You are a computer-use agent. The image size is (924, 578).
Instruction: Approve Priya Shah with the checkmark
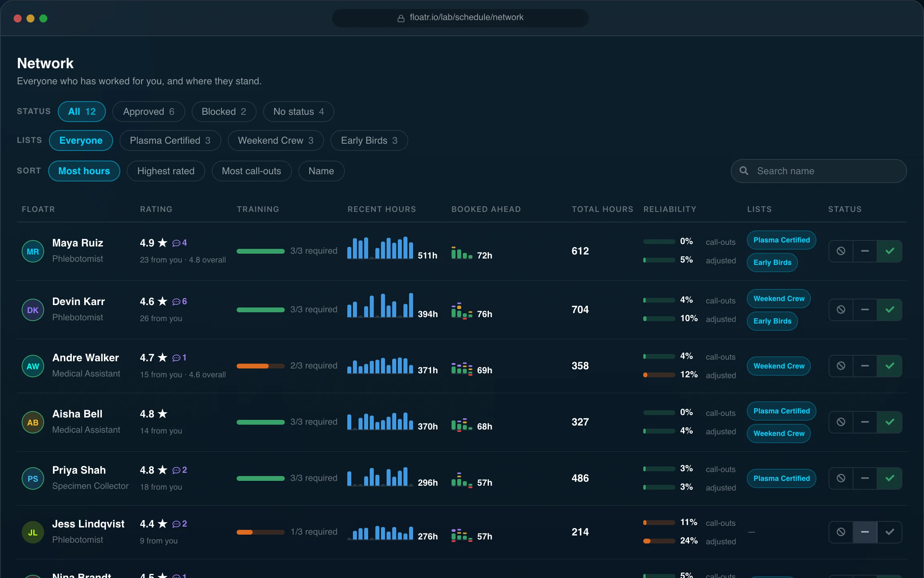tap(890, 478)
